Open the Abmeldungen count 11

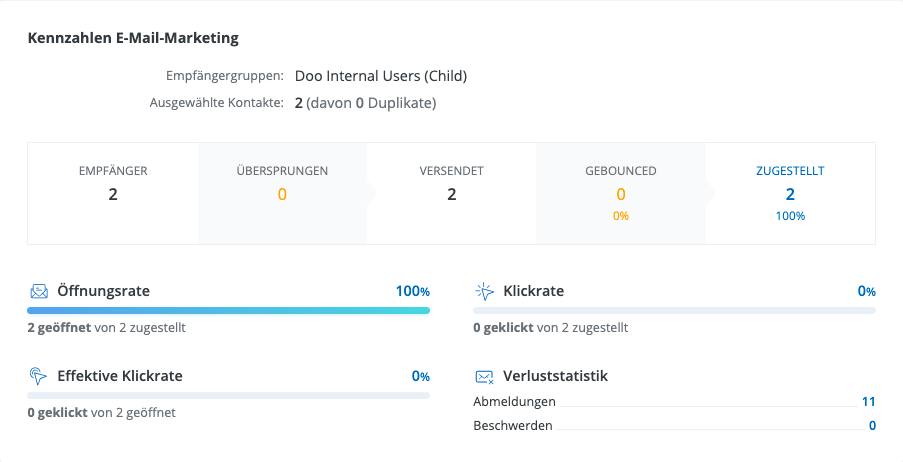[x=868, y=402]
